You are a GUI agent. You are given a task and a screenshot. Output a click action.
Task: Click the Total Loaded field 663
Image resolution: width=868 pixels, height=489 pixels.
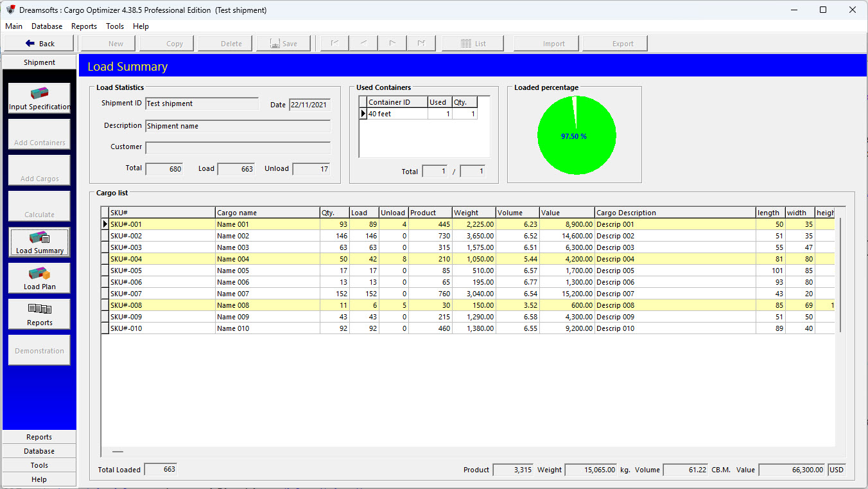(x=161, y=470)
